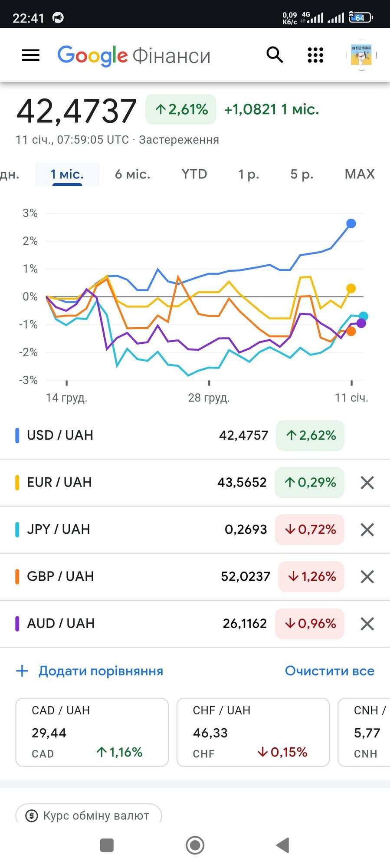Open the CHF / UAH card
The width and height of the screenshot is (390, 868).
coord(253,732)
